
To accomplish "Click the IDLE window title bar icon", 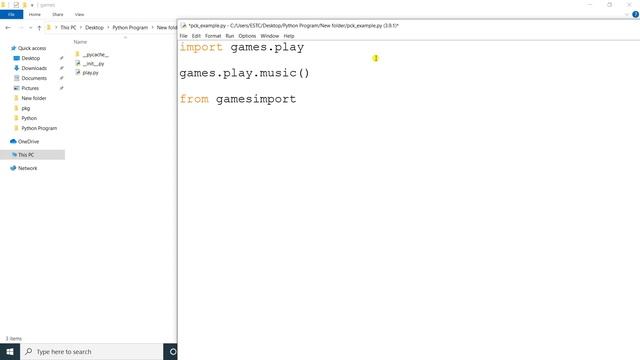I will click(x=184, y=25).
